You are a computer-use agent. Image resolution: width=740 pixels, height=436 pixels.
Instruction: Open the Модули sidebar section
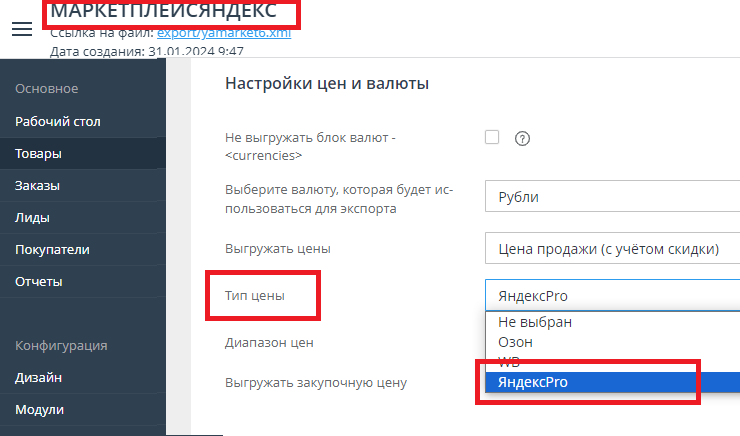tap(83, 410)
